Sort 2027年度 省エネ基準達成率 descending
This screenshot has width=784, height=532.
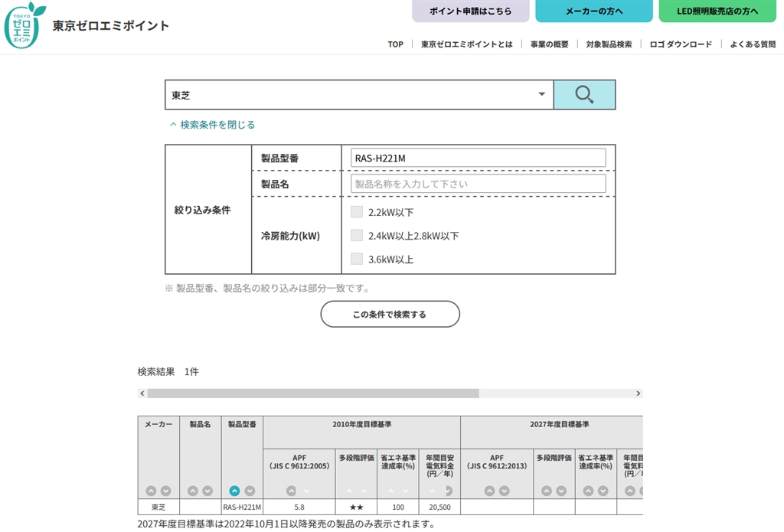(x=603, y=491)
